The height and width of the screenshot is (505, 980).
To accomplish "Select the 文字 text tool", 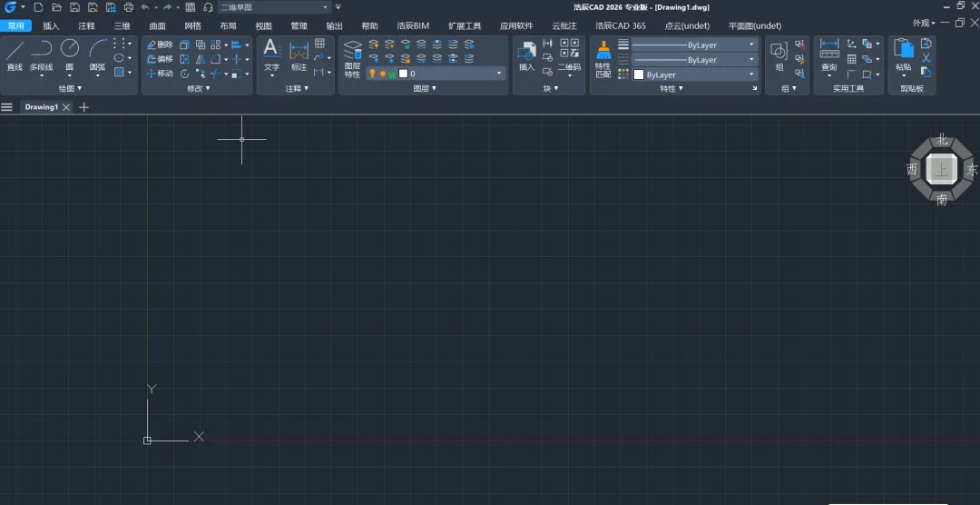I will coord(271,55).
